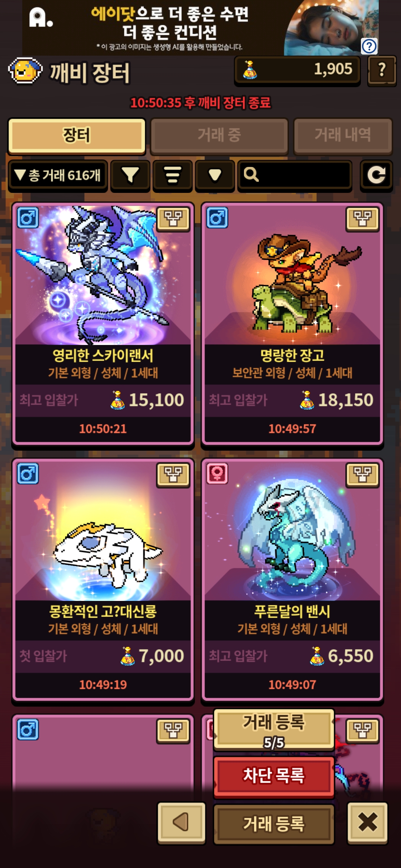Open the ad info icon on banner
This screenshot has height=868, width=401.
[x=369, y=46]
